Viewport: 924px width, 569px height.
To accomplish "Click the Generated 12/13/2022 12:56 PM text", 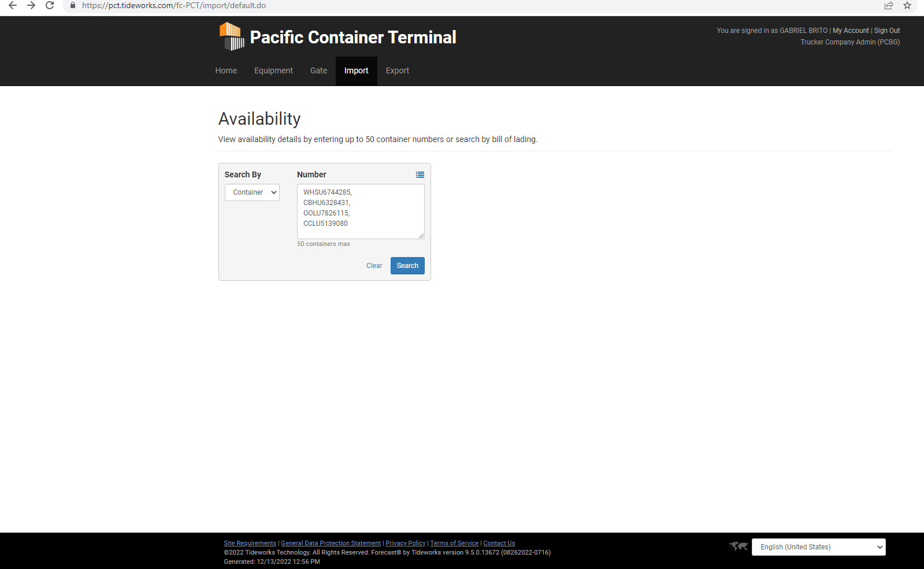I will coord(272,561).
